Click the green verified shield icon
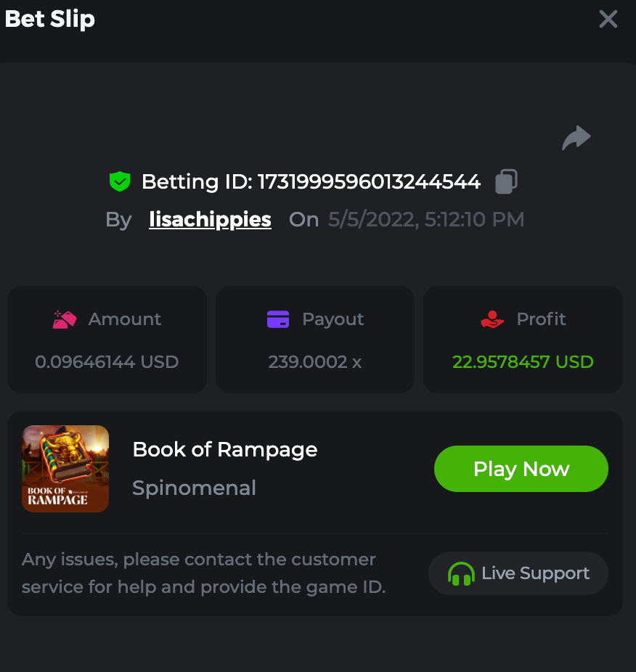This screenshot has height=672, width=636. pos(119,181)
